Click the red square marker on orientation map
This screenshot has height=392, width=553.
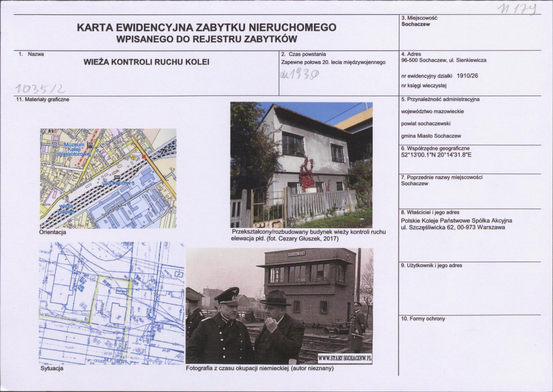[144, 157]
